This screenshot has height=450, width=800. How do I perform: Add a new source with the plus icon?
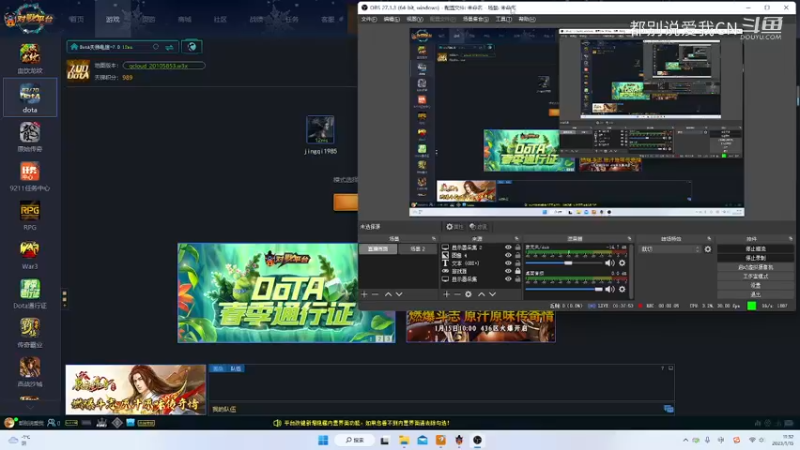446,294
